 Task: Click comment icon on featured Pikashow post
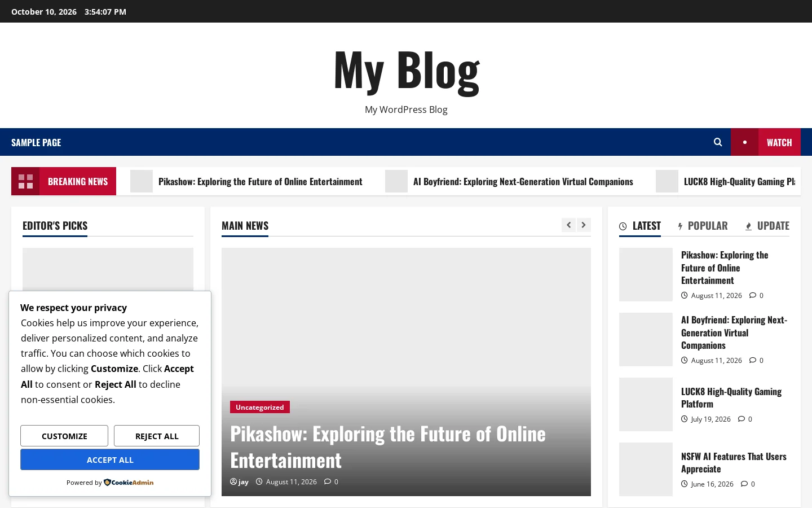point(328,481)
